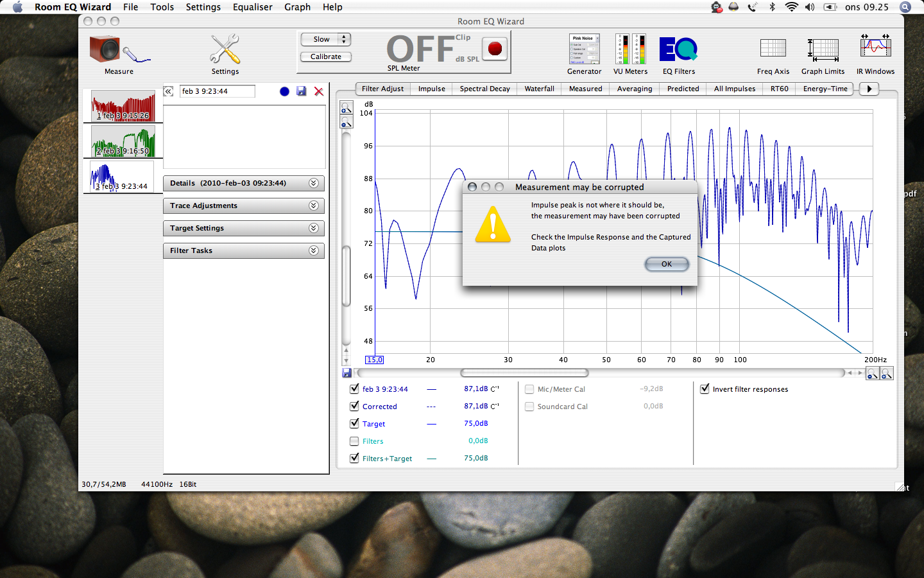Click the Wi-Fi status icon
924x578 pixels.
(792, 7)
